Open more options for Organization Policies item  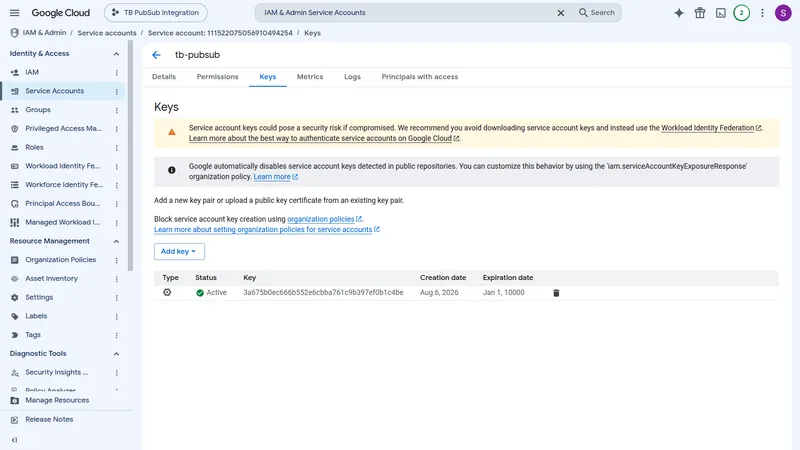(x=116, y=260)
